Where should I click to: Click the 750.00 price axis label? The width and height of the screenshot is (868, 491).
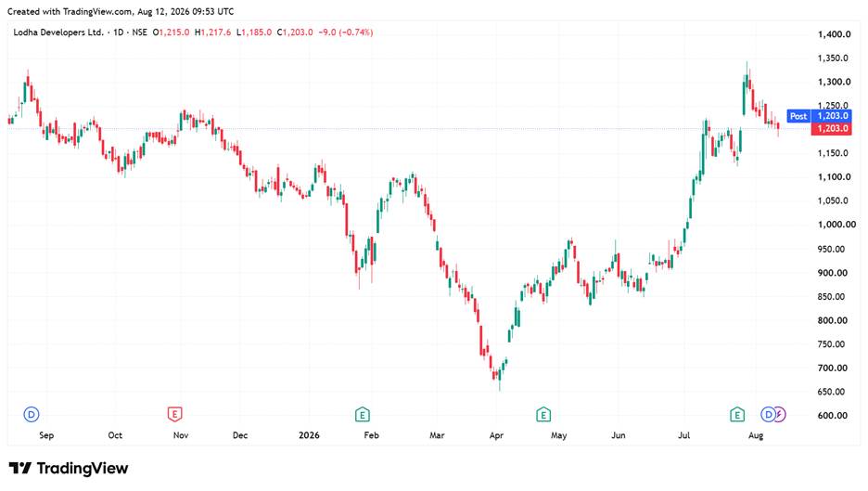pyautogui.click(x=832, y=344)
